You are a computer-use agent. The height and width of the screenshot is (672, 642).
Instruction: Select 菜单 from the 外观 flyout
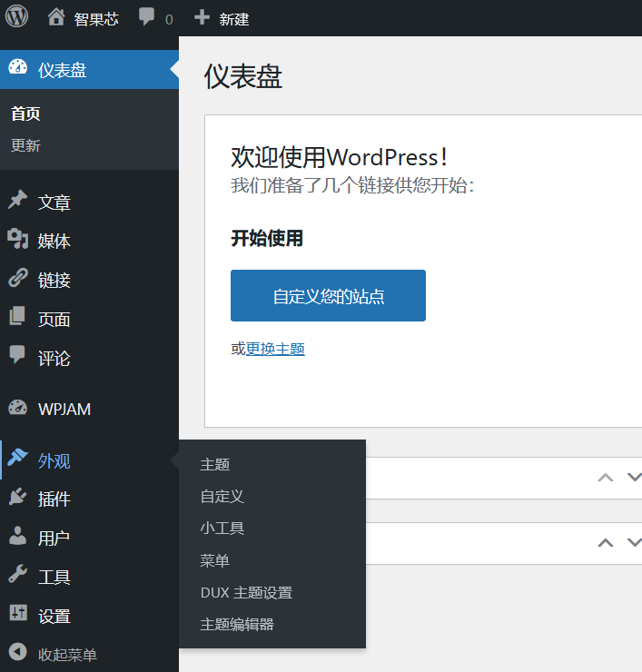click(215, 560)
